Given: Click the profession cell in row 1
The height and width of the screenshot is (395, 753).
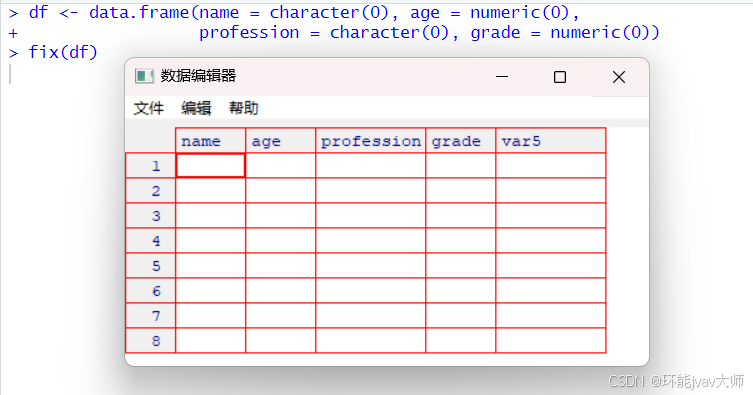Looking at the screenshot, I should [x=370, y=166].
